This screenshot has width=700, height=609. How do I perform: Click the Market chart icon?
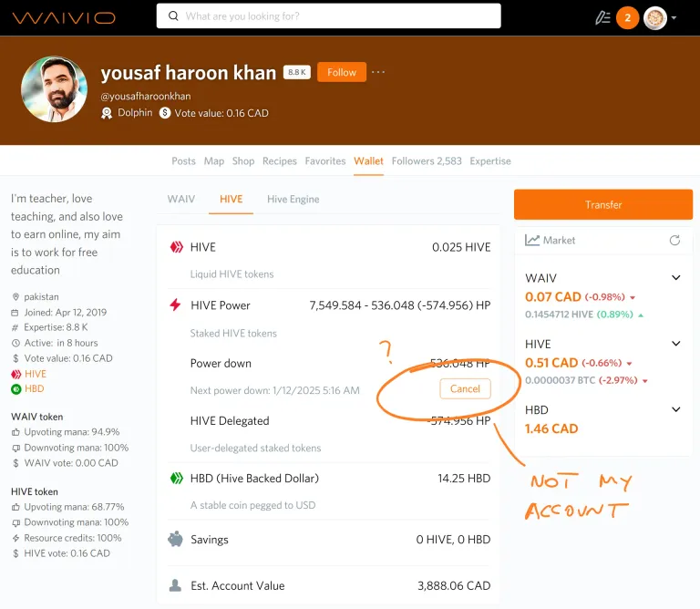(531, 240)
